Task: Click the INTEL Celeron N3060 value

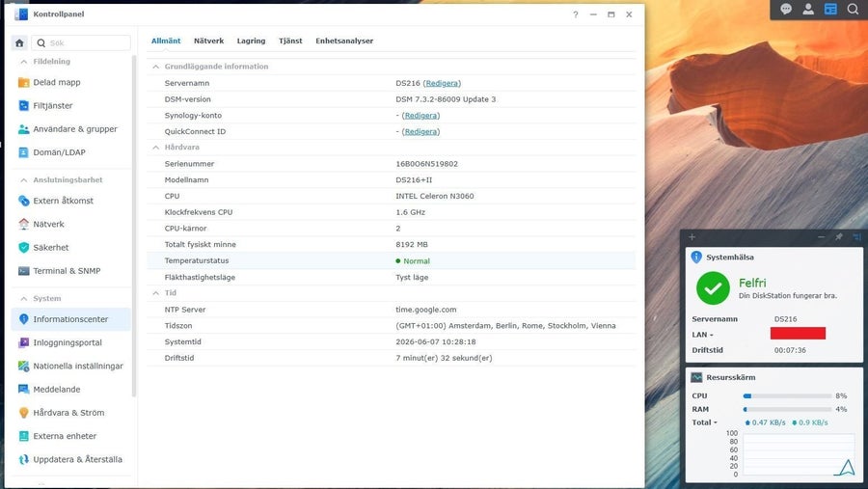Action: pyautogui.click(x=435, y=196)
